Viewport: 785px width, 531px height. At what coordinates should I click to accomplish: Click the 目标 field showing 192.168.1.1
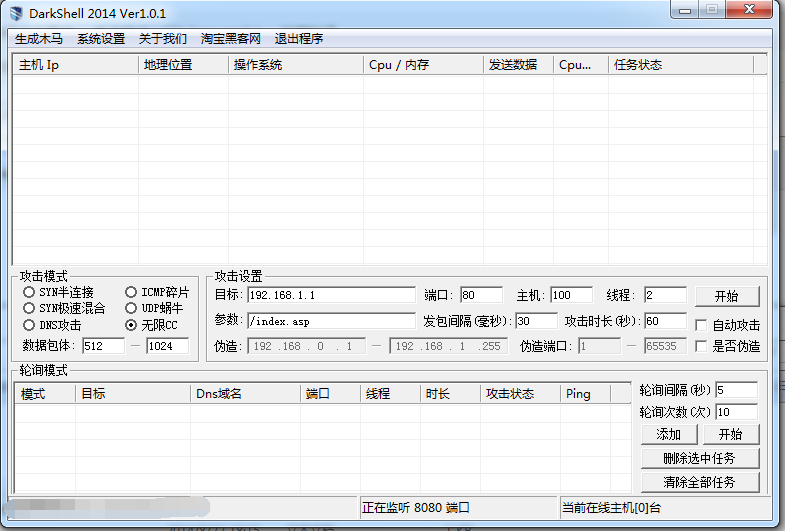331,295
